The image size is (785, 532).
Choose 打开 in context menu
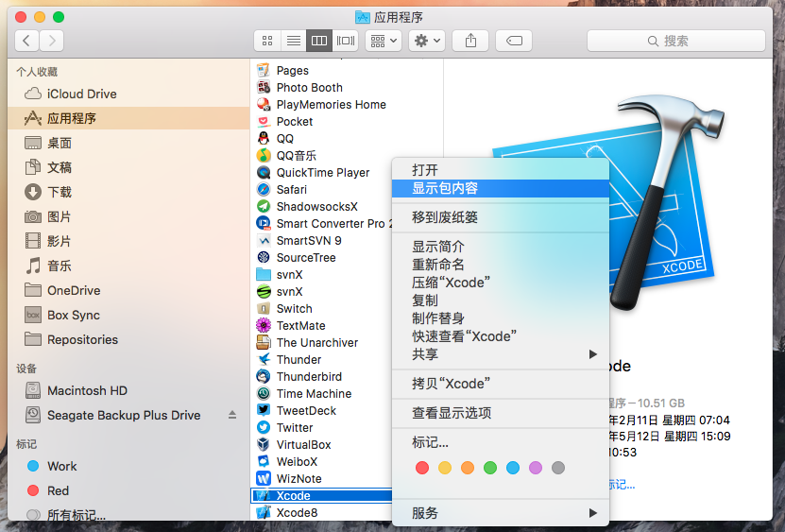[x=500, y=170]
